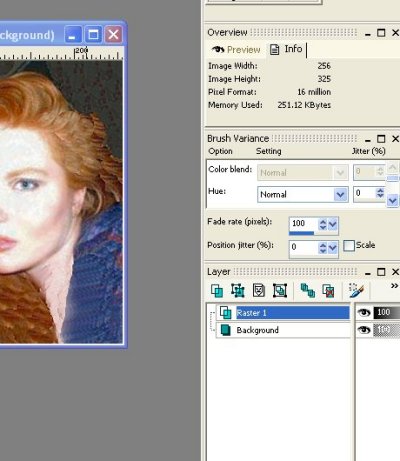Click the layer group icon with corner handles
The height and width of the screenshot is (461, 400).
point(280,291)
